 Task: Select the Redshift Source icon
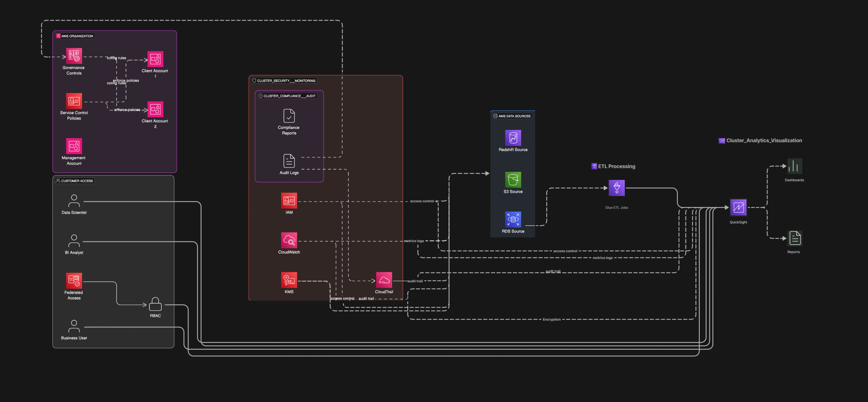[513, 138]
